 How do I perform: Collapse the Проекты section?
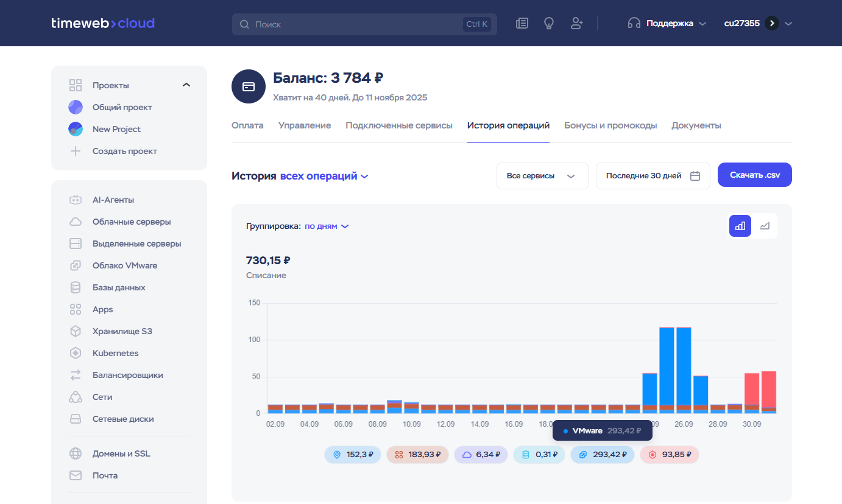[186, 85]
